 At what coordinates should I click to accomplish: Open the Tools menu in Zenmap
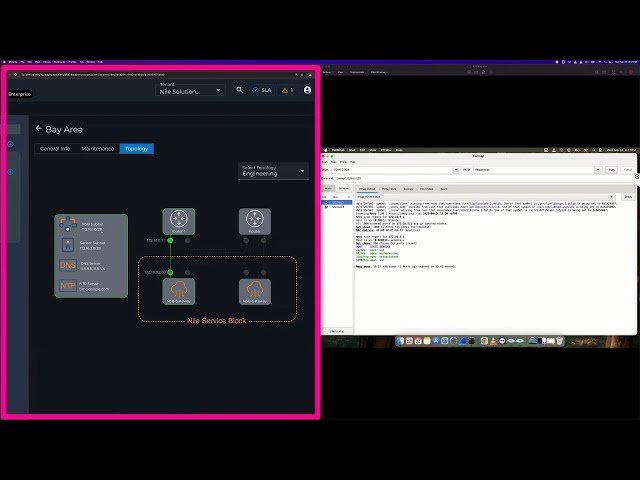tap(333, 162)
